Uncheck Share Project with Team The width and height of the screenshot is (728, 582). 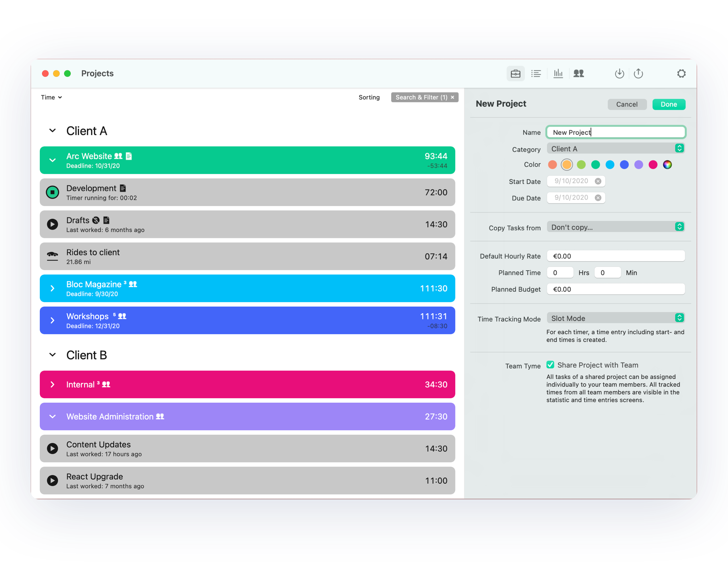(550, 365)
